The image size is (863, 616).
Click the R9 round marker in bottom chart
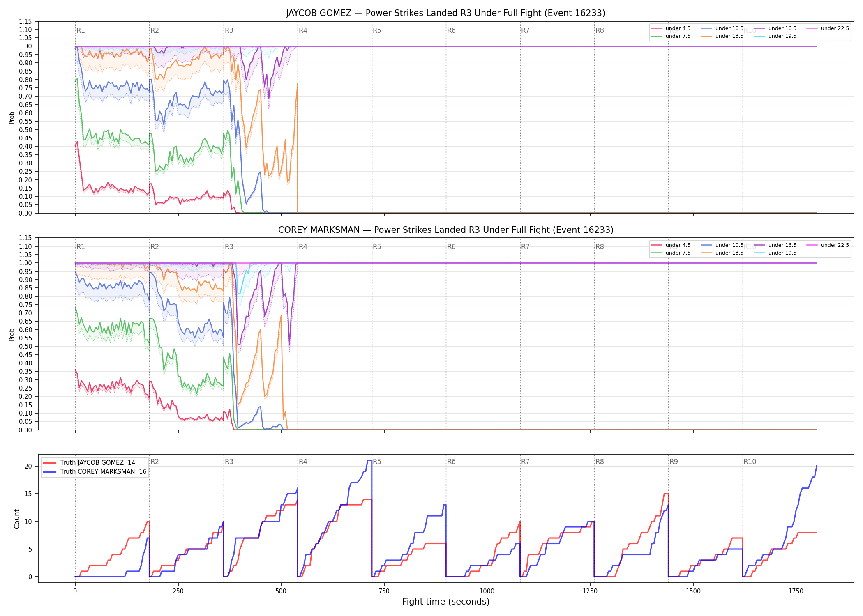pyautogui.click(x=674, y=462)
